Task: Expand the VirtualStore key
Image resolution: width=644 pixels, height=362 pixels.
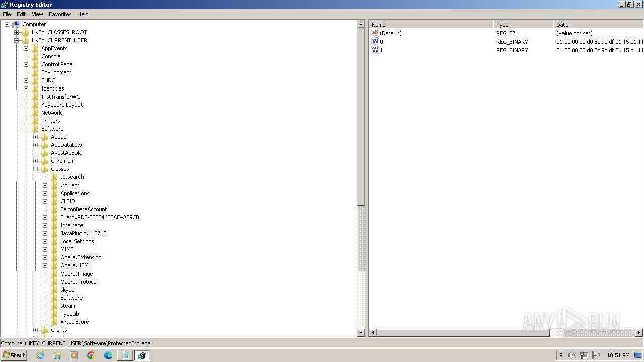Action: (x=45, y=322)
